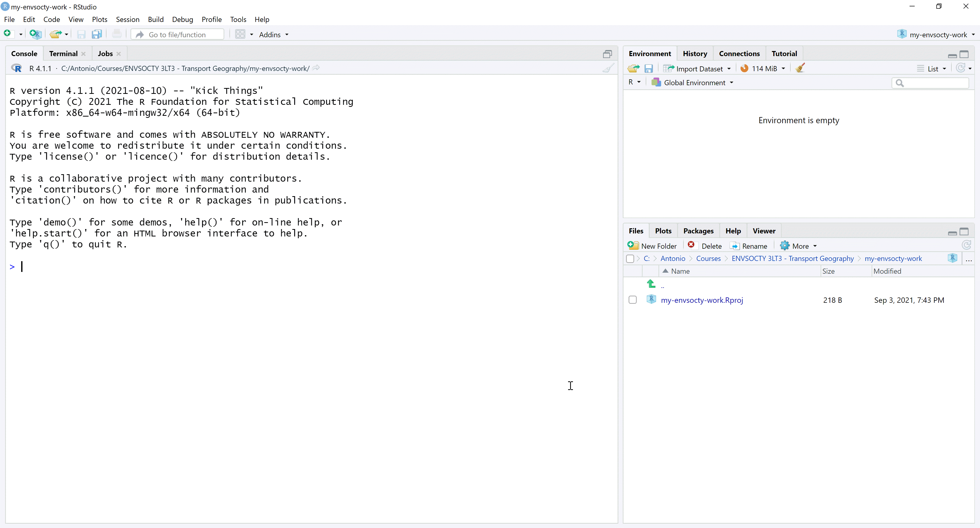Click the Save current document icon
Image resolution: width=980 pixels, height=528 pixels.
click(x=81, y=35)
